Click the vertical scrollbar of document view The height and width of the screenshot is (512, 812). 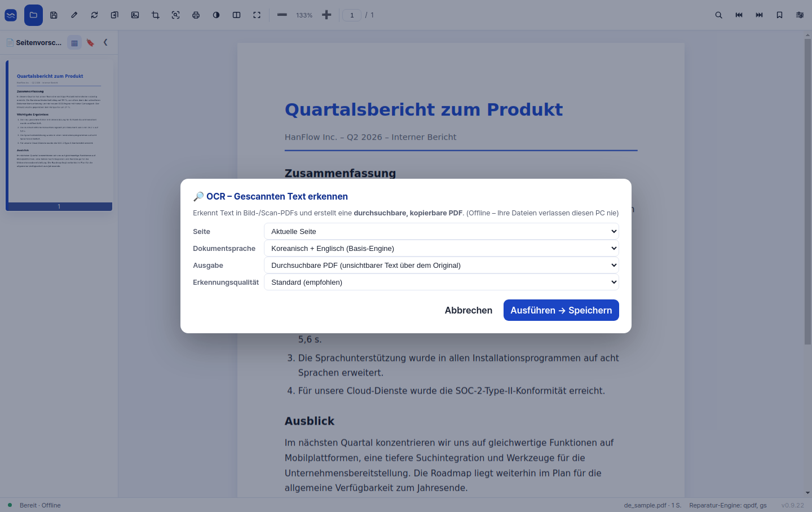click(x=807, y=192)
